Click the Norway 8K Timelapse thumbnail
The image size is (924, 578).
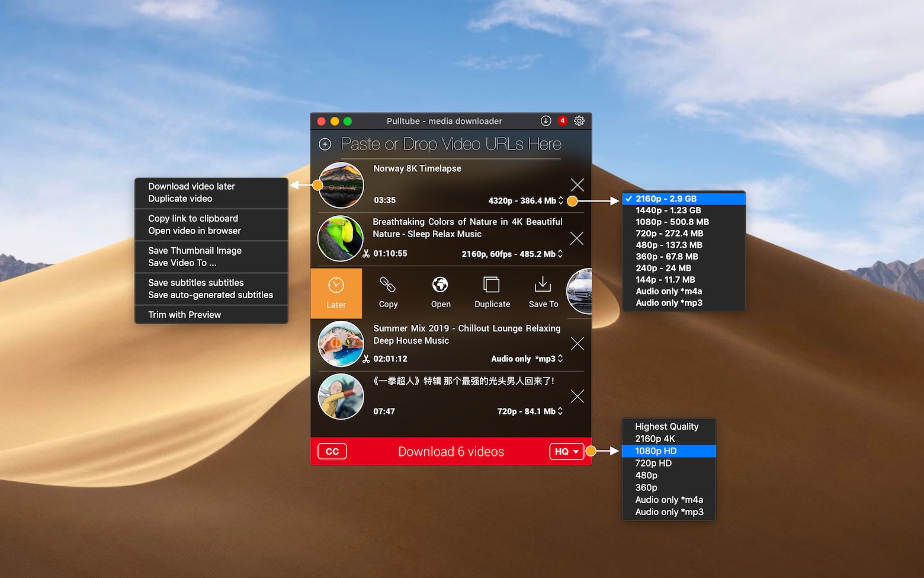coord(341,186)
